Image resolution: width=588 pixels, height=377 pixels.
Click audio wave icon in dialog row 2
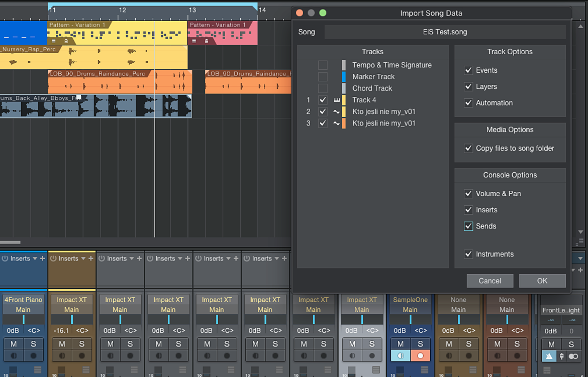pyautogui.click(x=336, y=111)
